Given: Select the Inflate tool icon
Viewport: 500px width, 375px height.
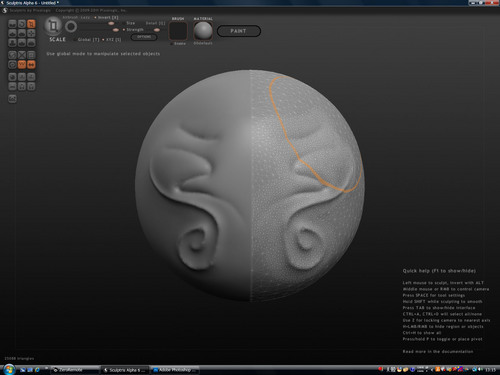Looking at the screenshot, I should tap(12, 42).
